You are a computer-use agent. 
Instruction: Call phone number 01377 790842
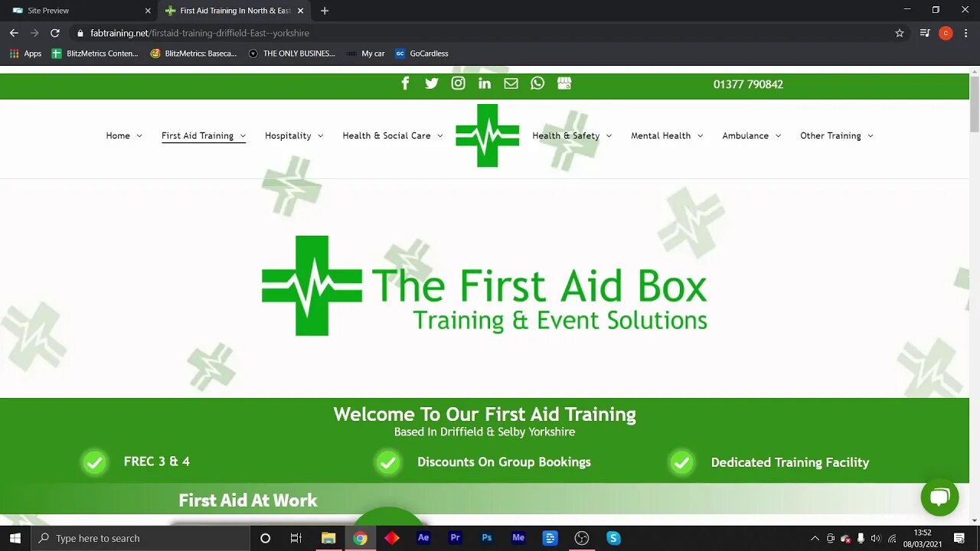[x=748, y=84]
